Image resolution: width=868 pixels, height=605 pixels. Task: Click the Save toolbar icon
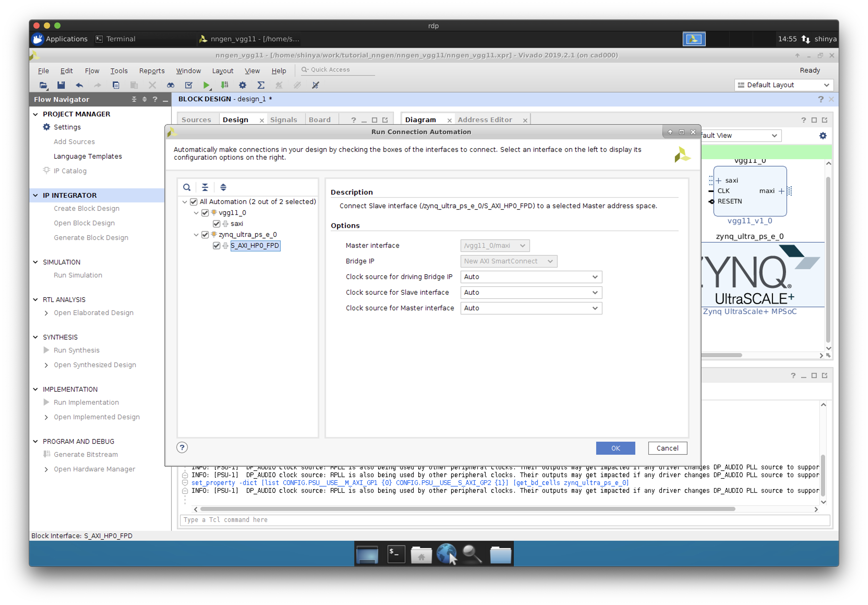point(61,85)
